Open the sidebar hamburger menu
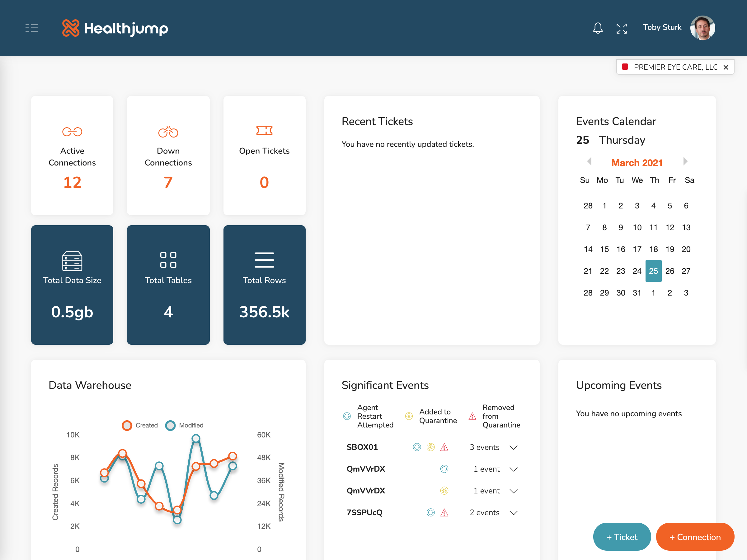Screen dimensions: 747x560 [31, 28]
